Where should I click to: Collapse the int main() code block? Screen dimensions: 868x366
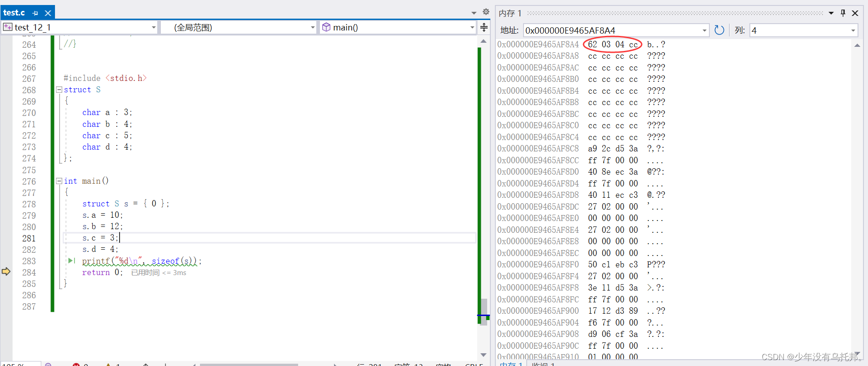click(59, 181)
